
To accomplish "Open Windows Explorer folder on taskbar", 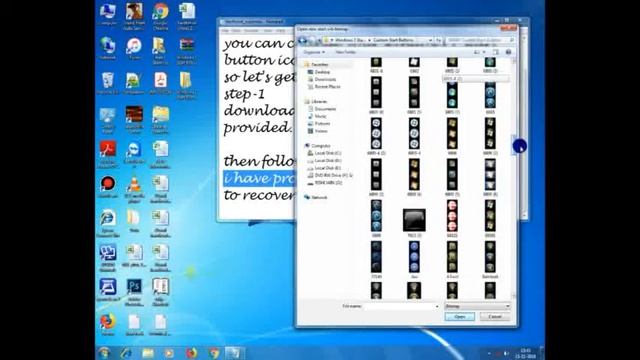I will click(148, 353).
